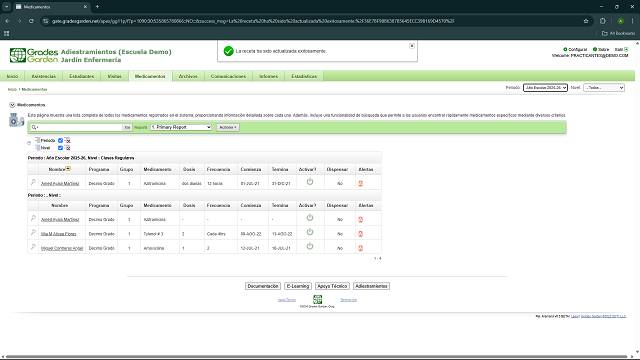This screenshot has width=640, height=360.
Task: Sort by the Termina column header in the Clases Regulares table
Action: [x=280, y=169]
